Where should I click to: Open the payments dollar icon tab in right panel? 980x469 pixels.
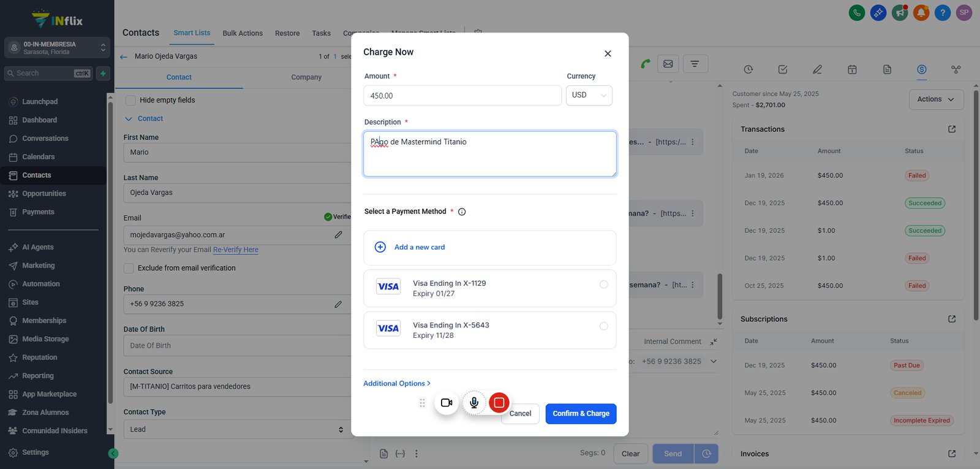point(922,69)
